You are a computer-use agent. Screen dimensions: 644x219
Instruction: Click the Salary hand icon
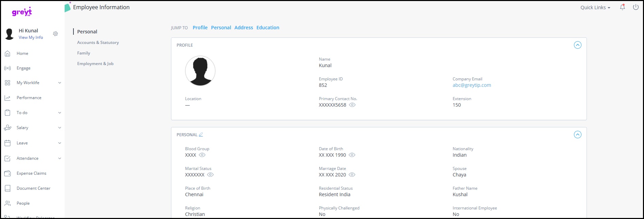(7, 128)
